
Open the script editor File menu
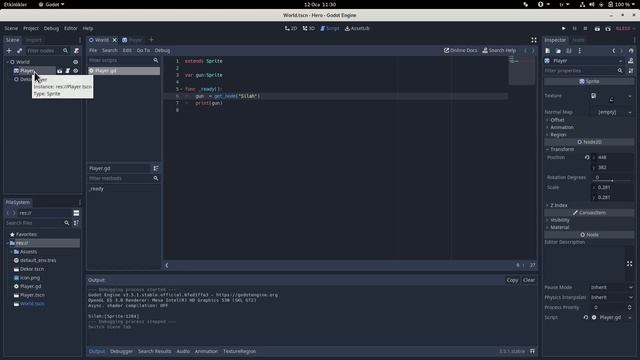click(93, 51)
